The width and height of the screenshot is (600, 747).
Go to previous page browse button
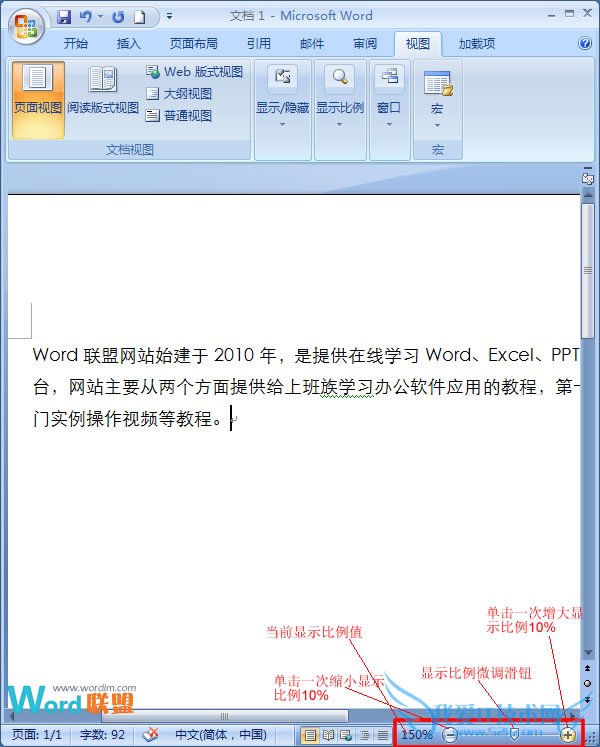click(x=588, y=668)
